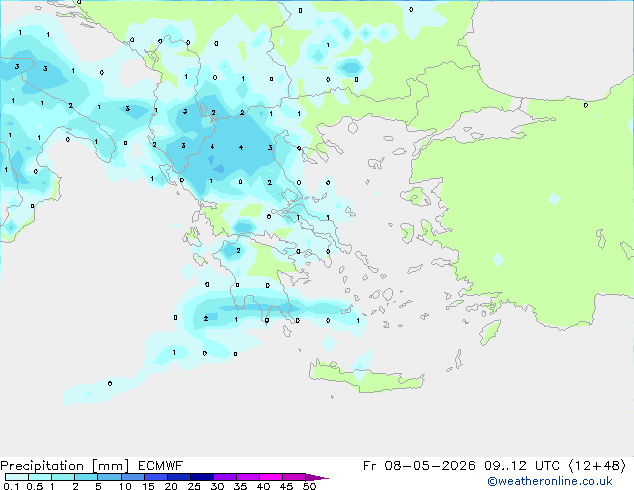This screenshot has height=490, width=634.
Task: Pick the legend swatch for 5–10 mm
Action: point(109,477)
